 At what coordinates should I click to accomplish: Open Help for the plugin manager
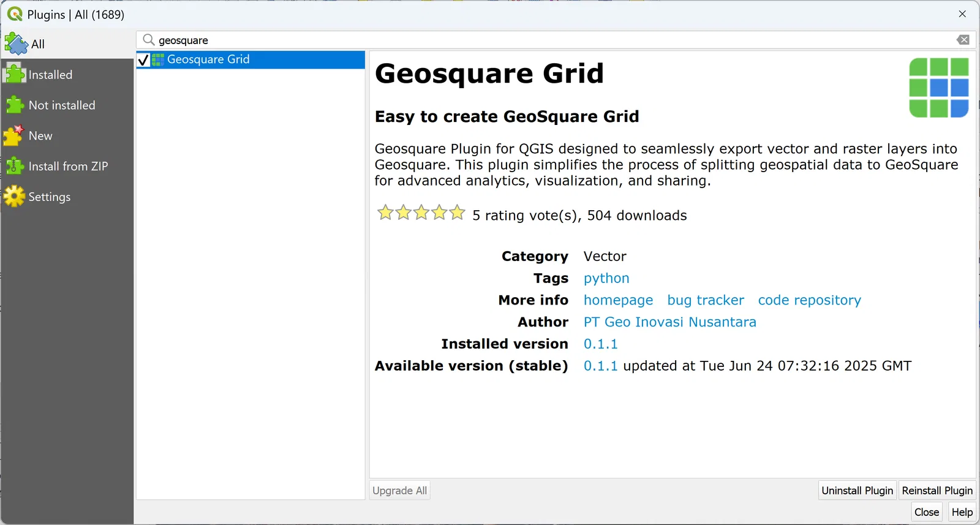coord(962,512)
